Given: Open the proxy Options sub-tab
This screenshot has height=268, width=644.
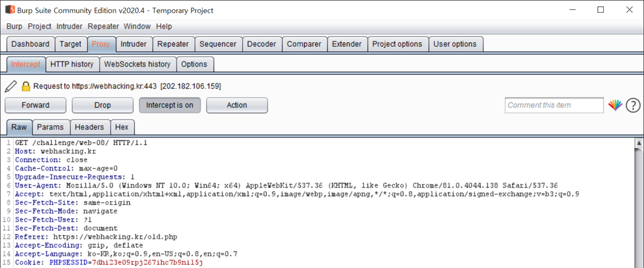Looking at the screenshot, I should (x=194, y=64).
